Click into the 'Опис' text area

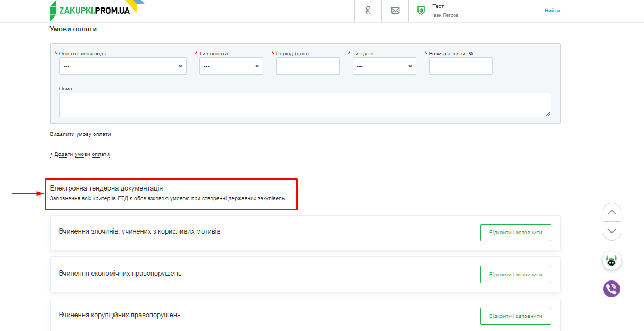tap(305, 105)
